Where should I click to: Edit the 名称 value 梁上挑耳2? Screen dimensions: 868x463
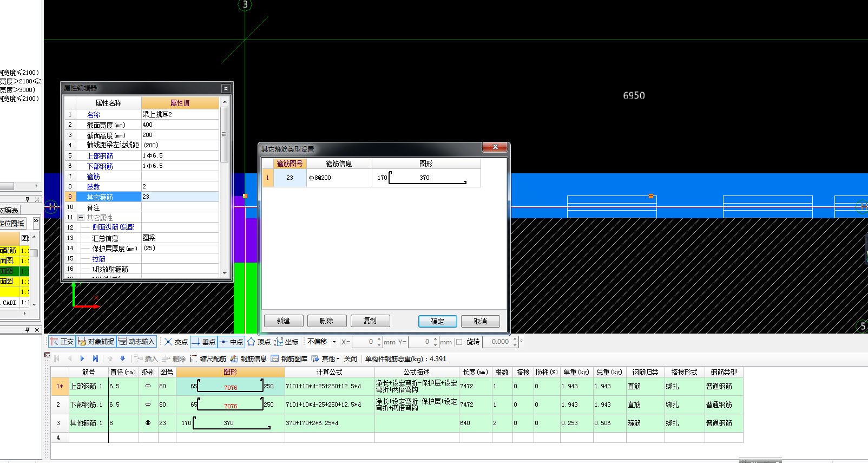(180, 114)
